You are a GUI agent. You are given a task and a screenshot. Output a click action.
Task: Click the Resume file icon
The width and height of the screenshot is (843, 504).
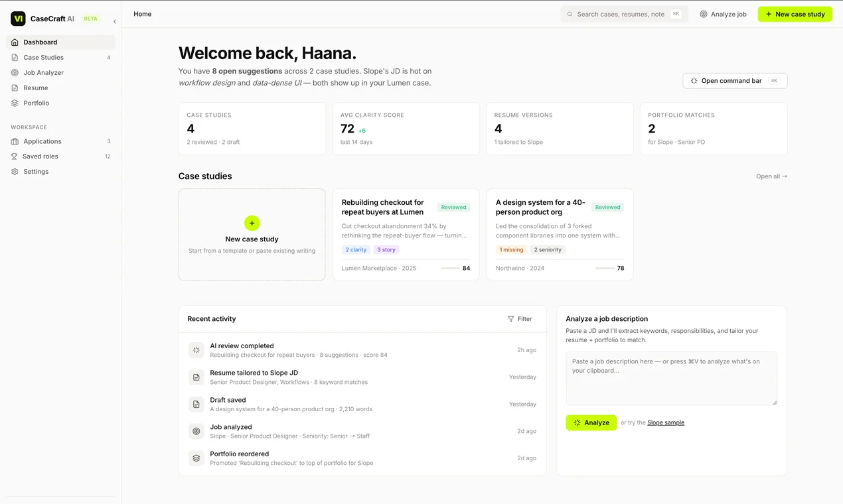pyautogui.click(x=15, y=88)
